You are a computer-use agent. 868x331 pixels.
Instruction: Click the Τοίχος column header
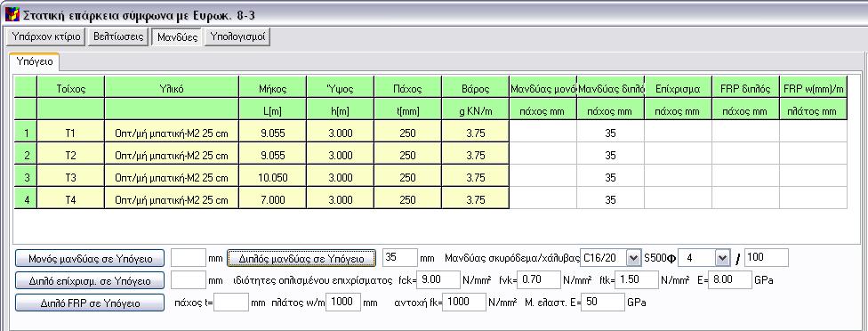[71, 88]
